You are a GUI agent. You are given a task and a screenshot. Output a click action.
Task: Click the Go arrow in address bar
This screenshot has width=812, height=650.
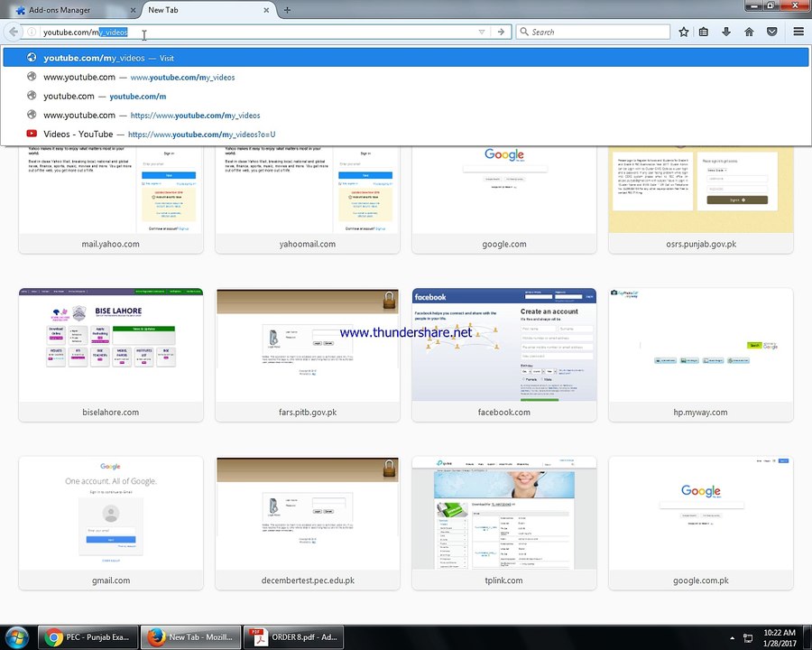pos(501,32)
